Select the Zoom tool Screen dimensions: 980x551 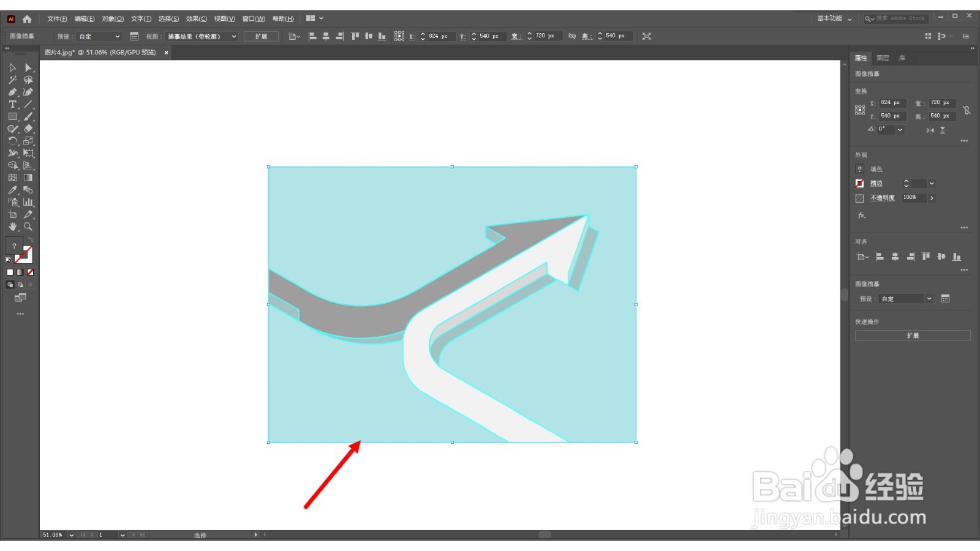click(x=28, y=227)
